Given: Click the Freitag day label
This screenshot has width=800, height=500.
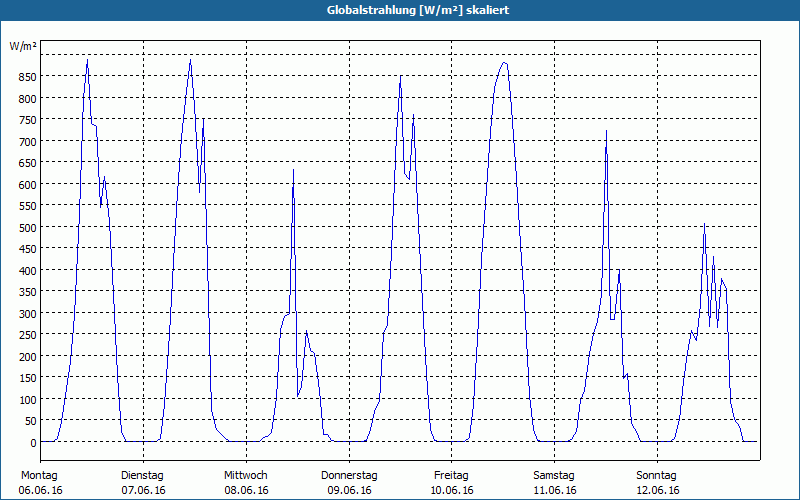Looking at the screenshot, I should [451, 476].
